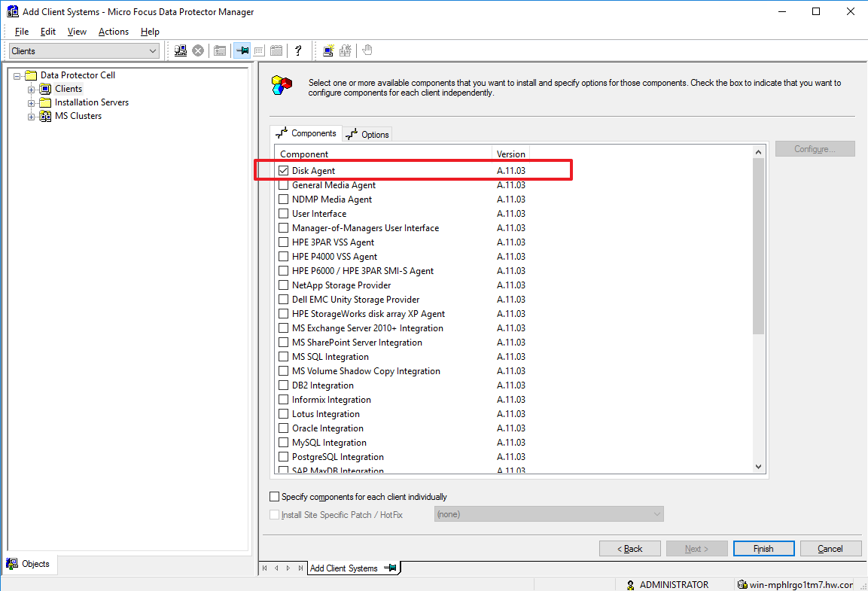Select the PostgreSQL Integration row text
This screenshot has height=591, width=868.
coord(338,456)
